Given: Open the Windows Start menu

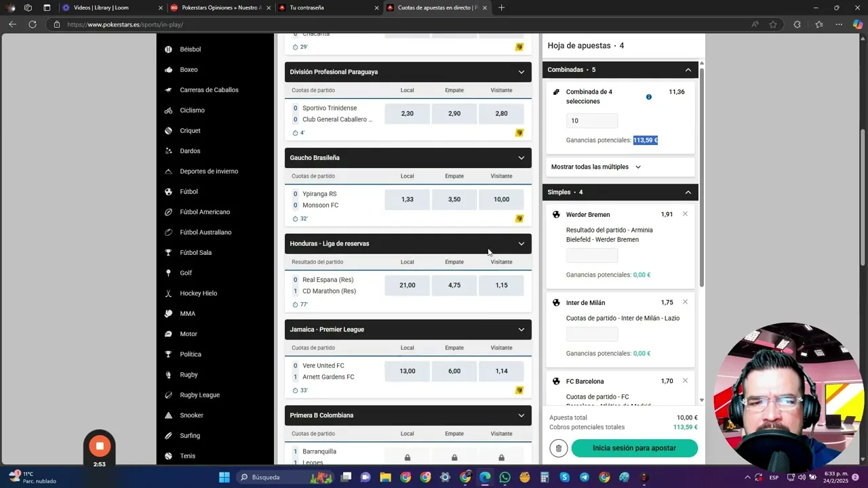Looking at the screenshot, I should coord(224,477).
